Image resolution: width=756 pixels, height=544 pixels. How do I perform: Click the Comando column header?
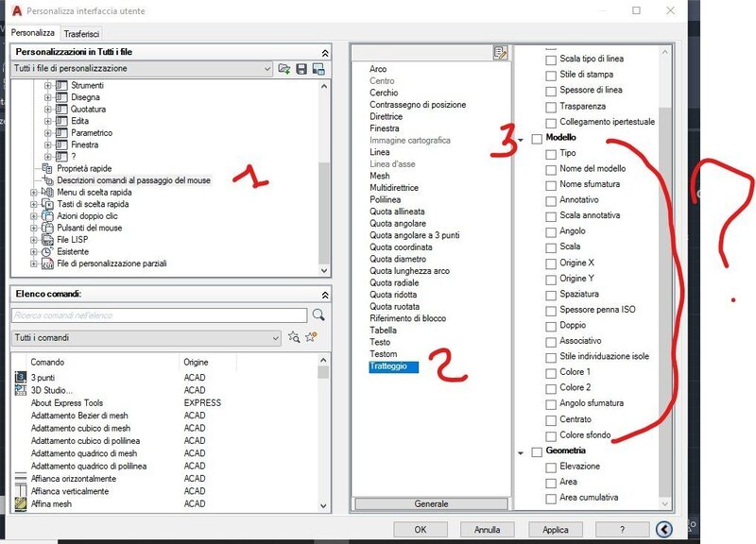click(x=47, y=362)
